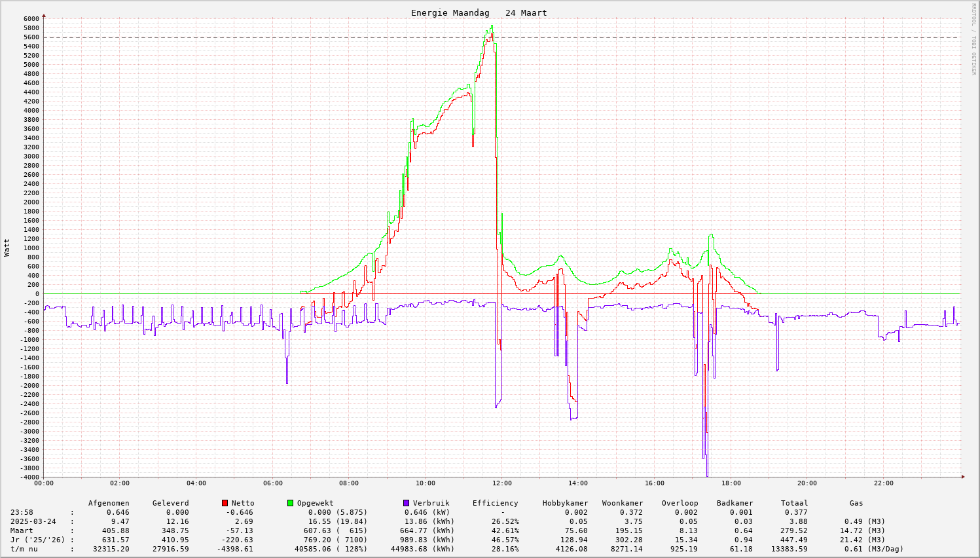Click the Totaal column header
This screenshot has height=558, width=980.
pos(793,503)
